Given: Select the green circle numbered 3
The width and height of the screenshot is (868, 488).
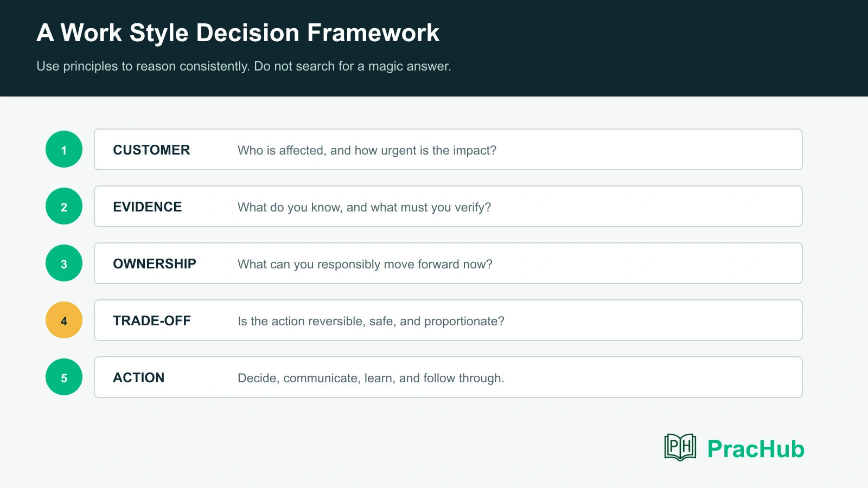Looking at the screenshot, I should 64,263.
